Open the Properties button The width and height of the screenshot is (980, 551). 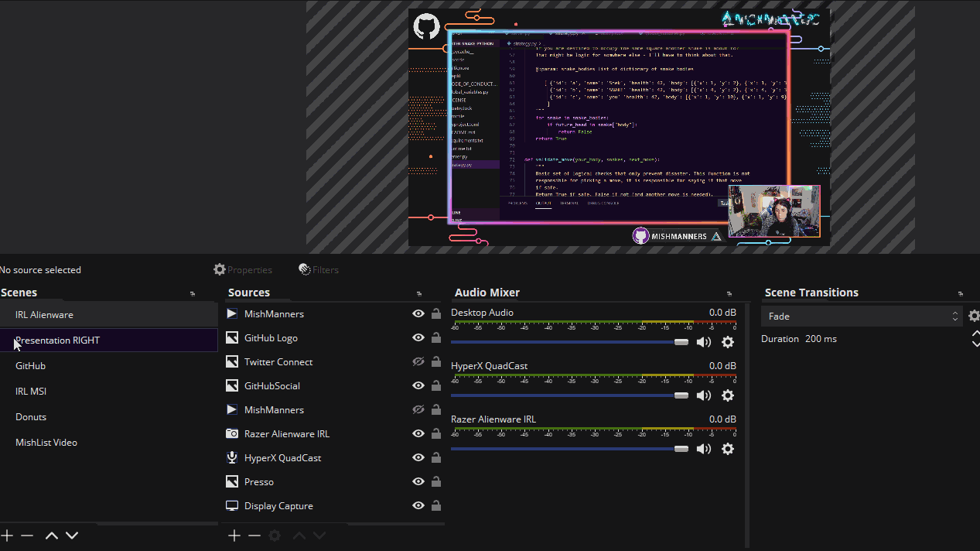pos(243,270)
